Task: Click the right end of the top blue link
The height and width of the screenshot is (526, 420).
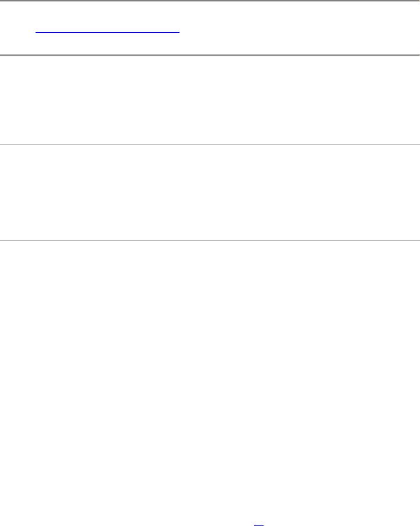Action: pyautogui.click(x=177, y=30)
